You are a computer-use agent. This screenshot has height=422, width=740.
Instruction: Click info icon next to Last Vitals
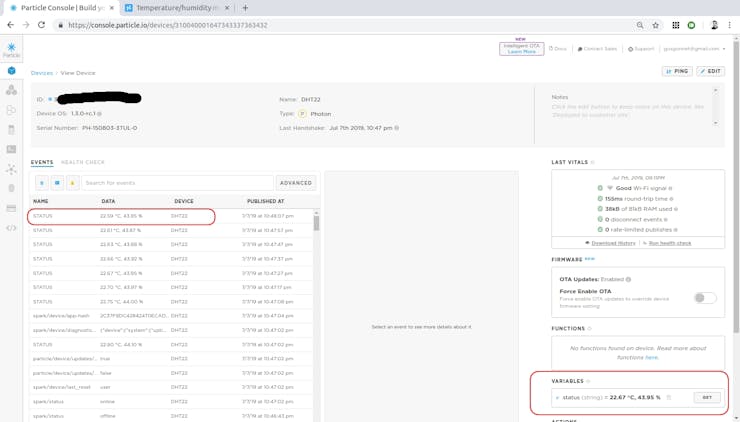(593, 162)
